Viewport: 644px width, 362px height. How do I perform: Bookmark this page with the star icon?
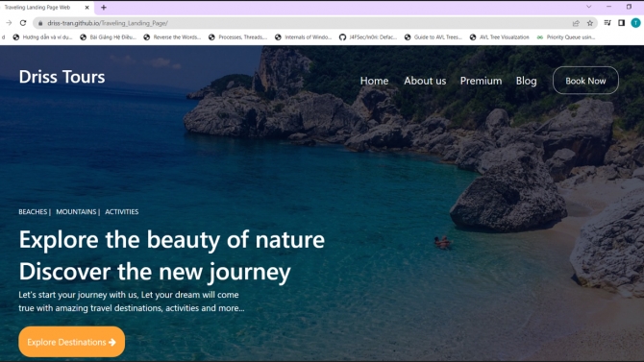pyautogui.click(x=590, y=23)
